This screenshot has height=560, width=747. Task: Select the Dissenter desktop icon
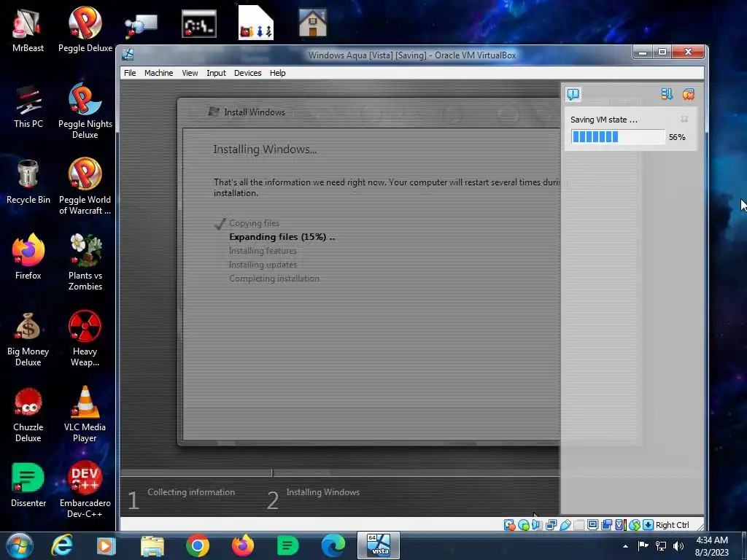[x=28, y=485]
